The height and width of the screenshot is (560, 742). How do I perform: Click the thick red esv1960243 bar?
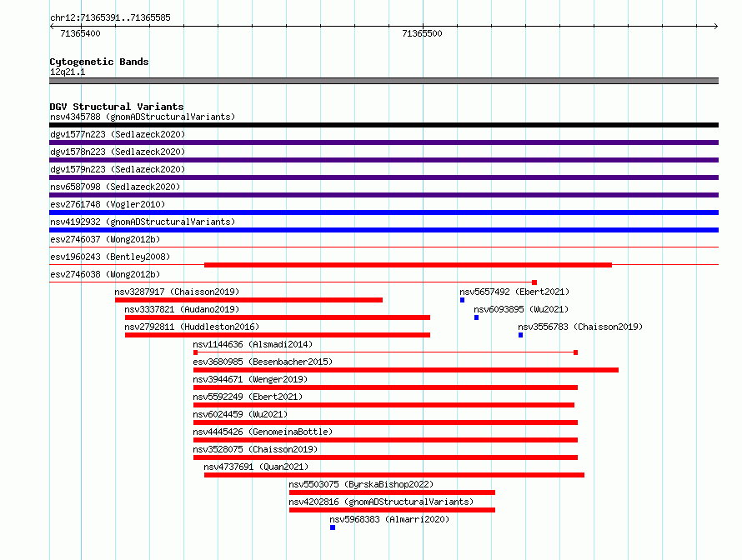[408, 265]
